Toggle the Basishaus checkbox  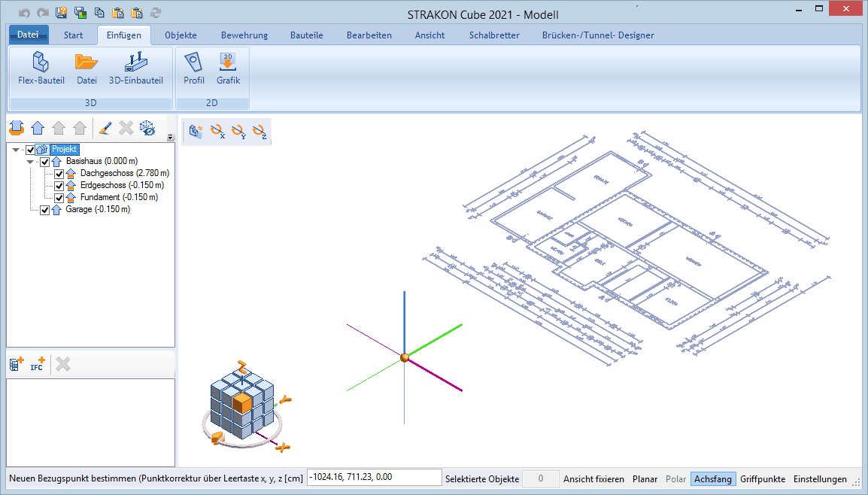coord(45,162)
